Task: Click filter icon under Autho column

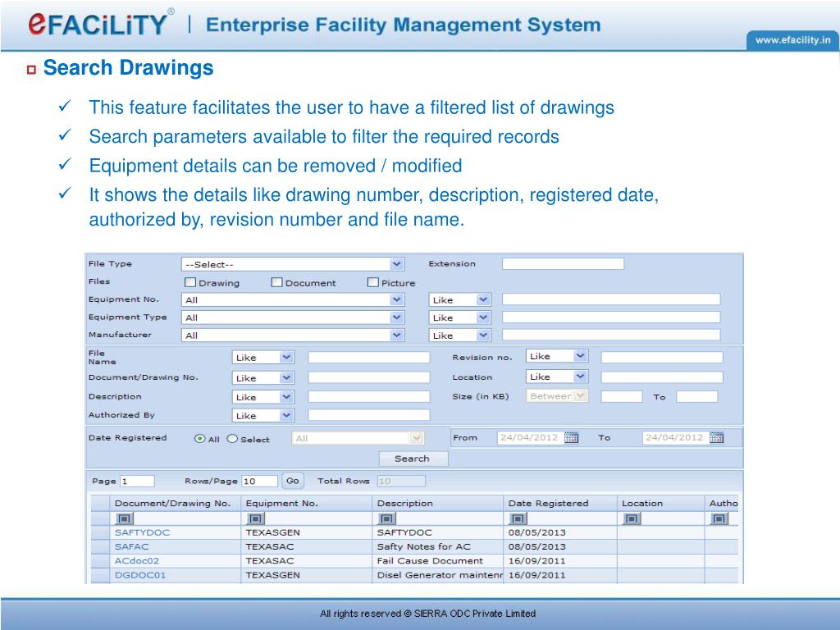Action: tap(719, 518)
